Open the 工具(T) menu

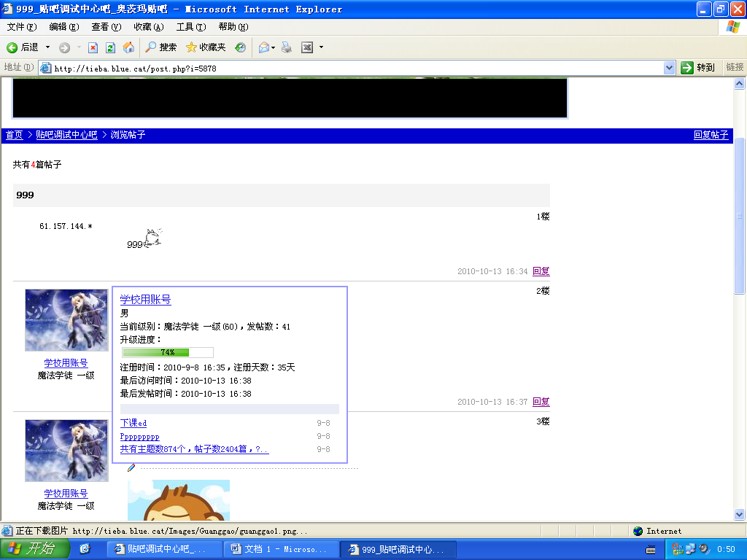[191, 27]
